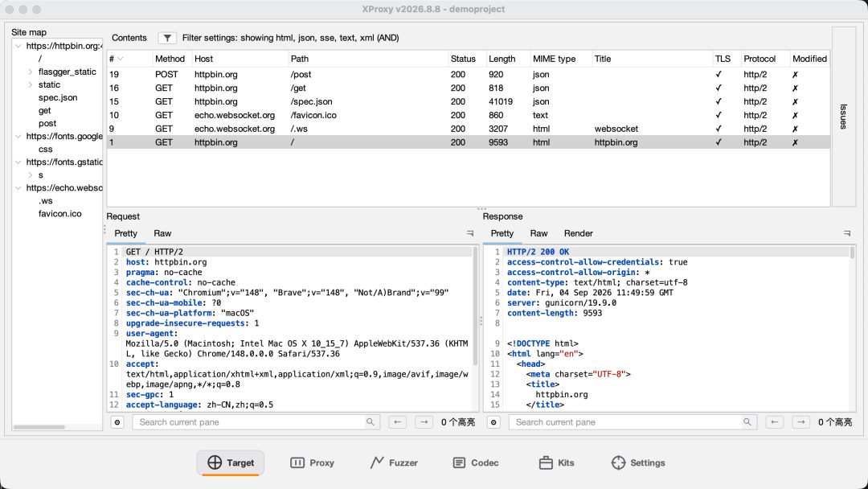Open the Fuzzer tool
Viewport: 868px width, 489px height.
(x=394, y=462)
